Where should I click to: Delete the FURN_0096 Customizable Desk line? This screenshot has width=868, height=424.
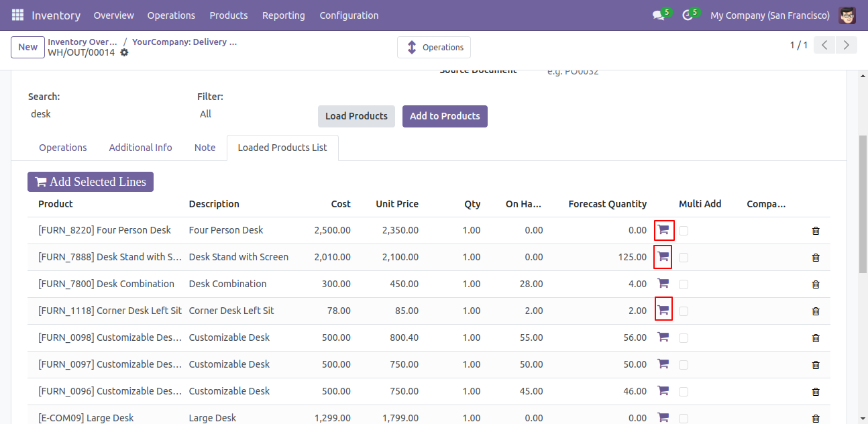click(x=816, y=392)
